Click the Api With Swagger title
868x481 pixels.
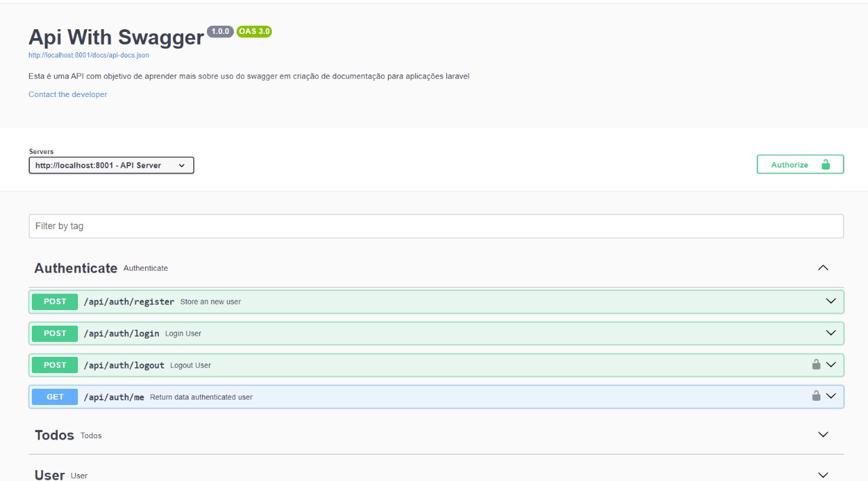tap(116, 37)
